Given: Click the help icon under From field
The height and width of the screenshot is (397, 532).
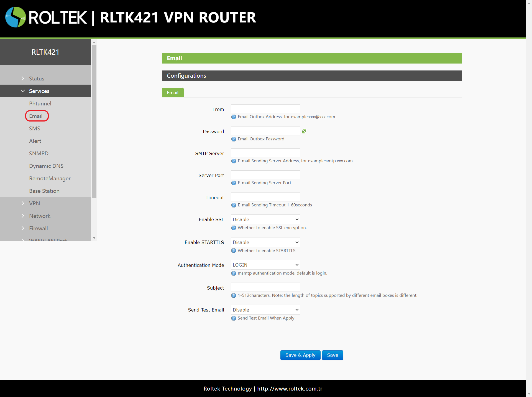Looking at the screenshot, I should point(234,117).
